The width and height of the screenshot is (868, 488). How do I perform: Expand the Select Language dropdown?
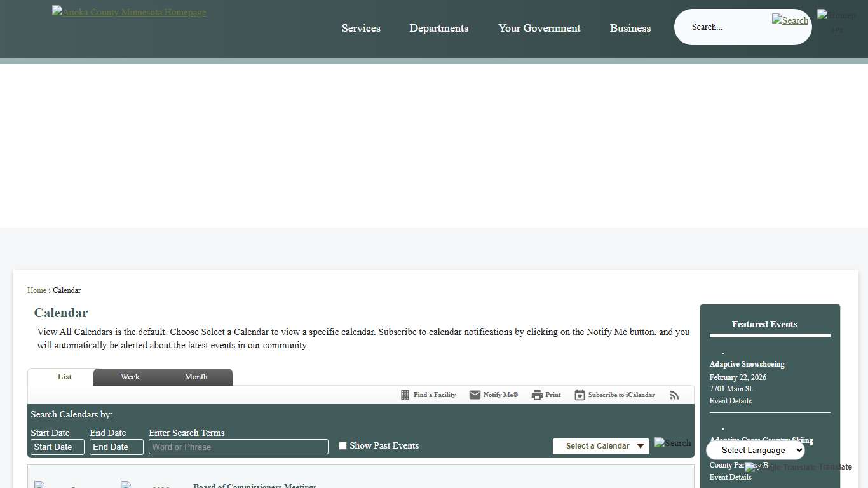point(755,451)
